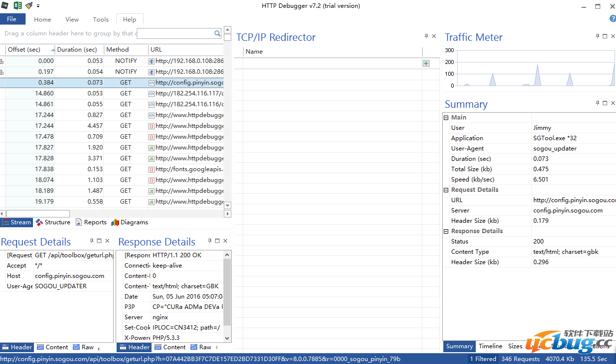Click the blue help question mark icon
The width and height of the screenshot is (616, 364).
point(613,19)
